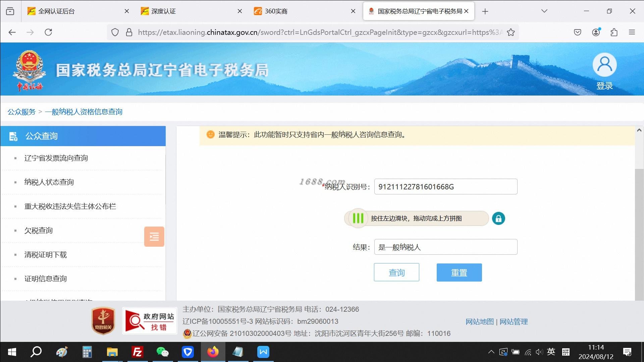Open the extensions puzzle icon
Screen dimensions: 644x362
614,33
